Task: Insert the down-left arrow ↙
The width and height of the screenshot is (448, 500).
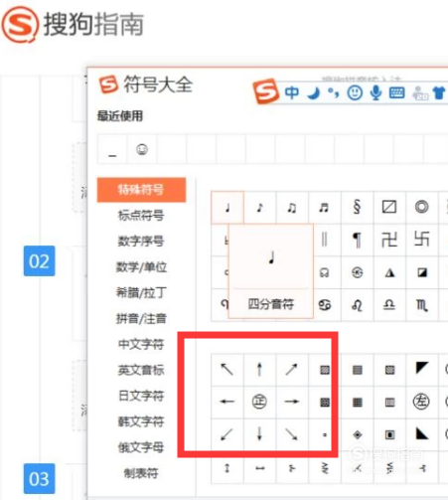Action: tap(227, 434)
